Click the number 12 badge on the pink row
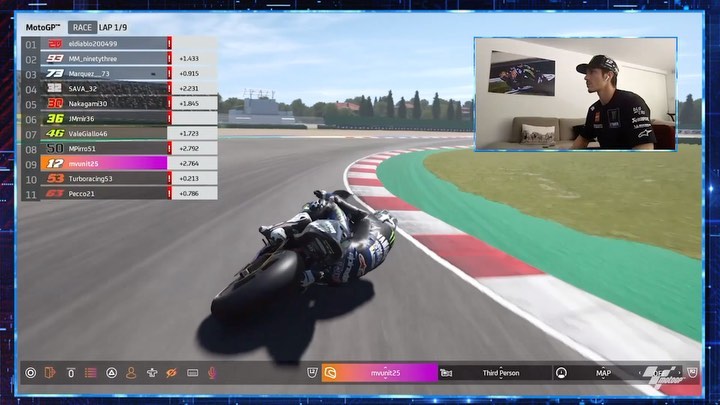The width and height of the screenshot is (720, 405). [x=55, y=163]
